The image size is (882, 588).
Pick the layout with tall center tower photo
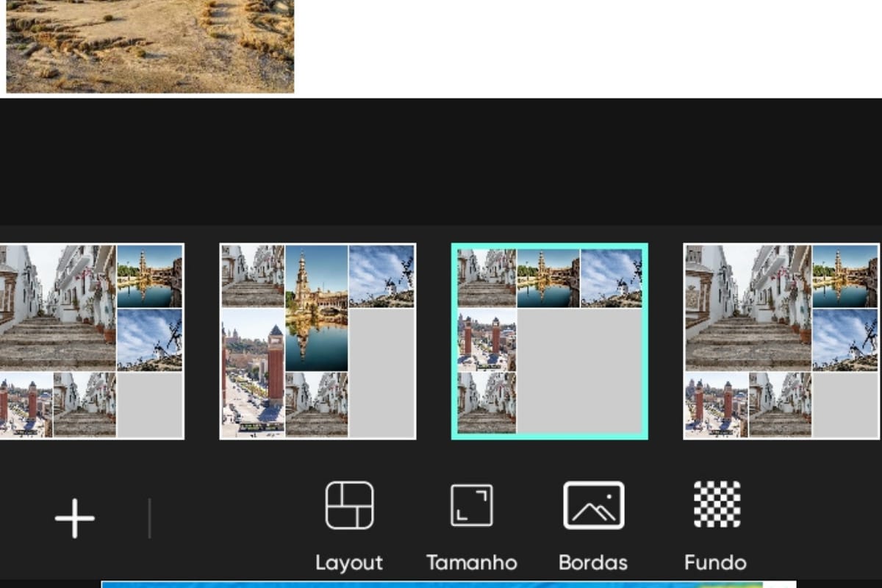(x=318, y=341)
